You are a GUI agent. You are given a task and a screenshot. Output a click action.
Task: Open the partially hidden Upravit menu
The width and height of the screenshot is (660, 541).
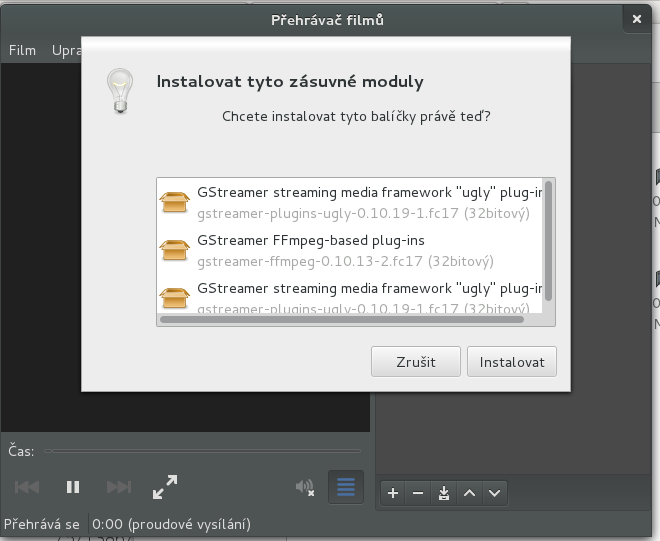(66, 50)
